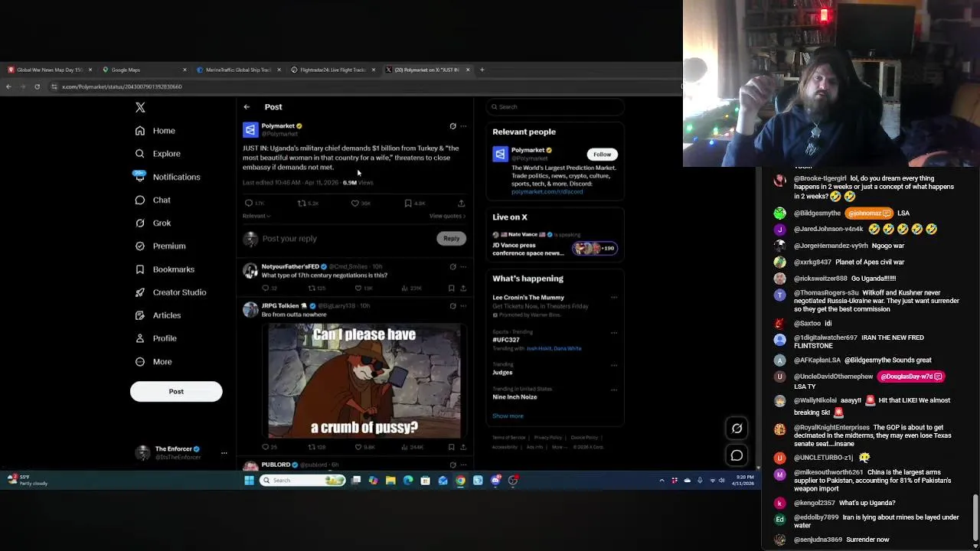The image size is (980, 551).
Task: Share the JRPG Tolkien reply
Action: (462, 447)
